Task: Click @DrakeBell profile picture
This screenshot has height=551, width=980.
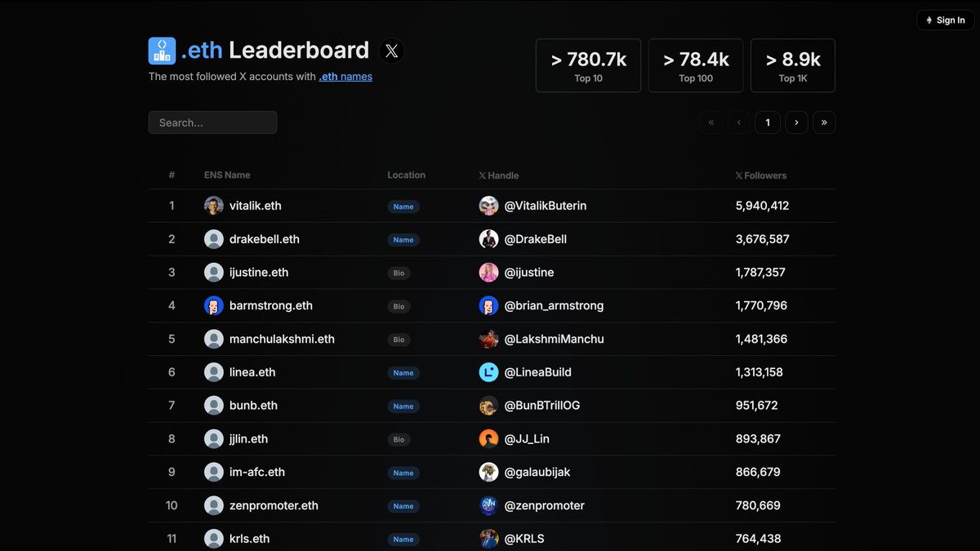Action: pos(488,239)
